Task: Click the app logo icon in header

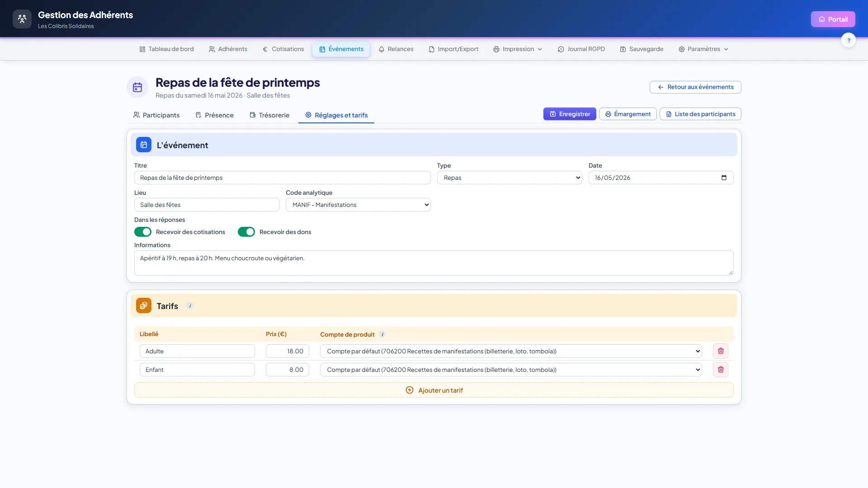Action: 22,19
